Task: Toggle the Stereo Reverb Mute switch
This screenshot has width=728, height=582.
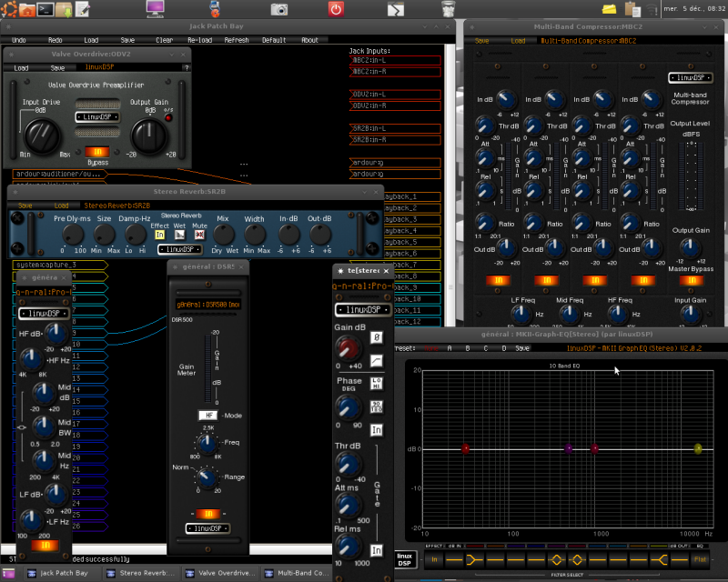Action: [198, 235]
